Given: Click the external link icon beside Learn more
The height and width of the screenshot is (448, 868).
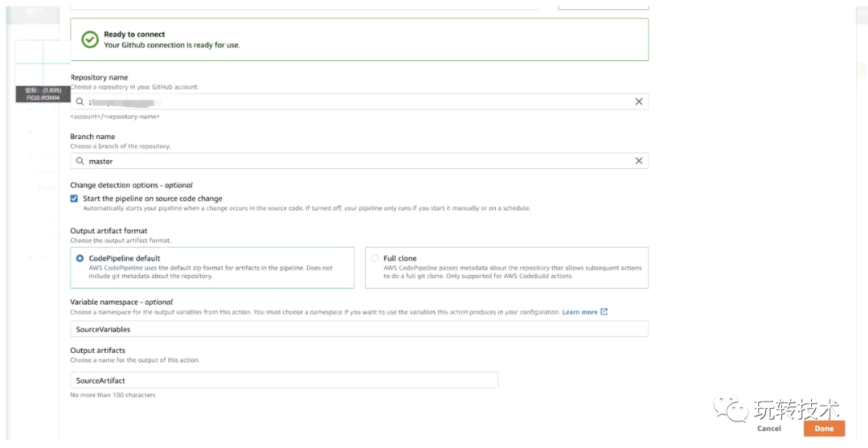Looking at the screenshot, I should point(604,312).
